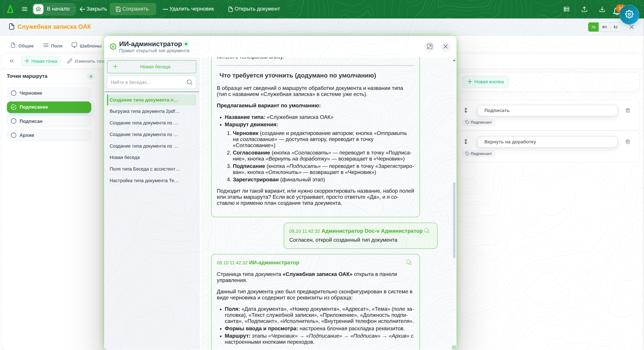The height and width of the screenshot is (350, 644).
Task: Delete the Вернуть на доработку button row
Action: point(628,142)
